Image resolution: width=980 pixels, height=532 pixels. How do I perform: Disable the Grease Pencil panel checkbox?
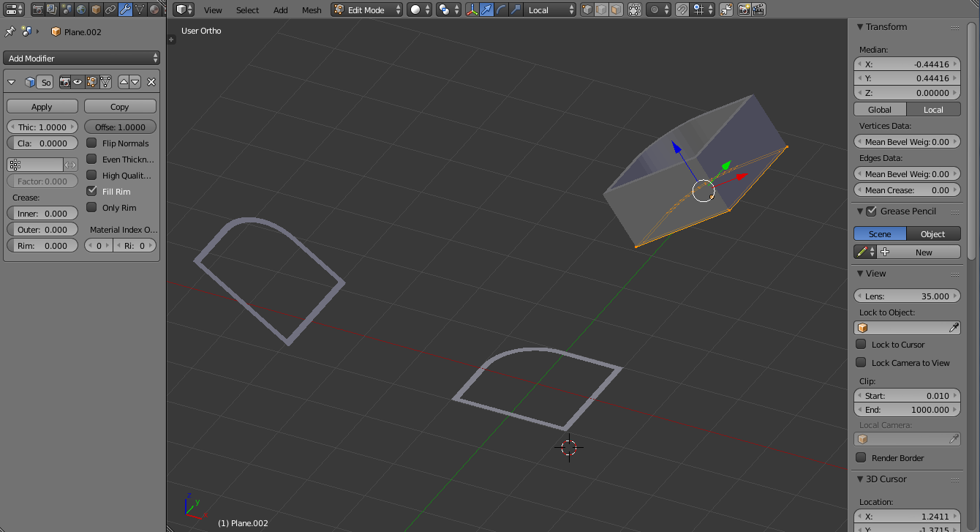coord(871,211)
